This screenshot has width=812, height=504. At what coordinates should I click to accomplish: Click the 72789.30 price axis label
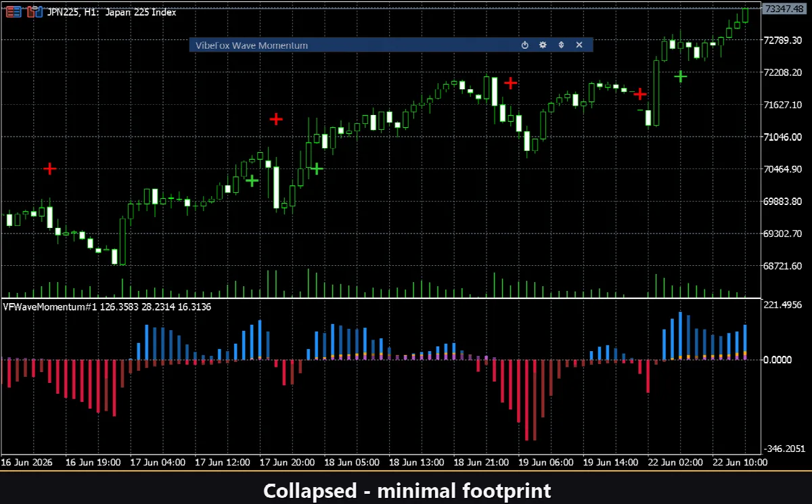click(783, 41)
